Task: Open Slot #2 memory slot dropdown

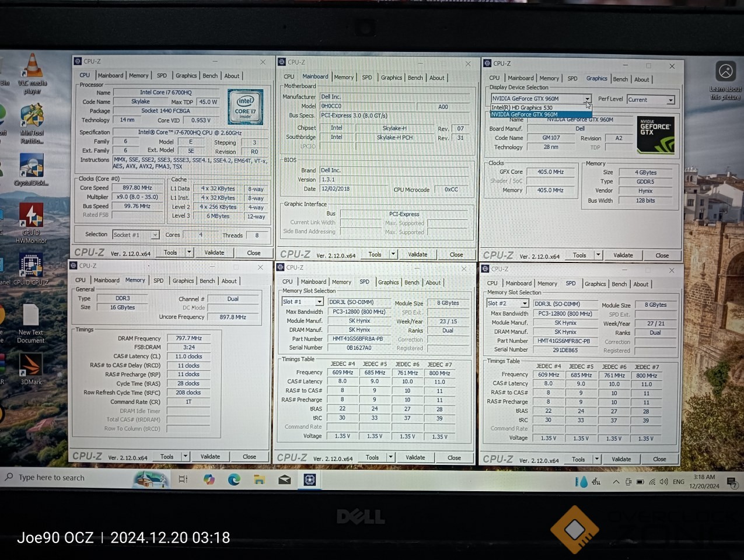Action: (525, 303)
